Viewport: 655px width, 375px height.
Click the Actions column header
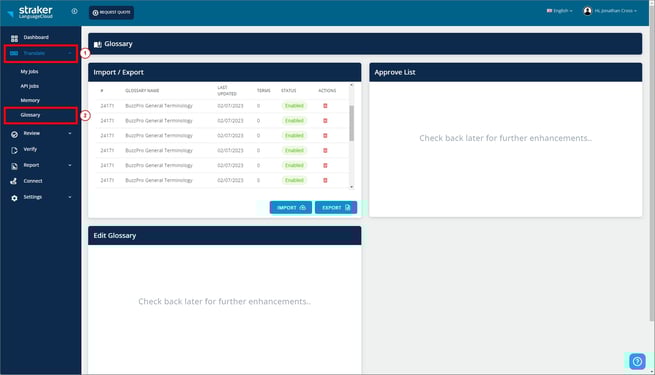(327, 91)
